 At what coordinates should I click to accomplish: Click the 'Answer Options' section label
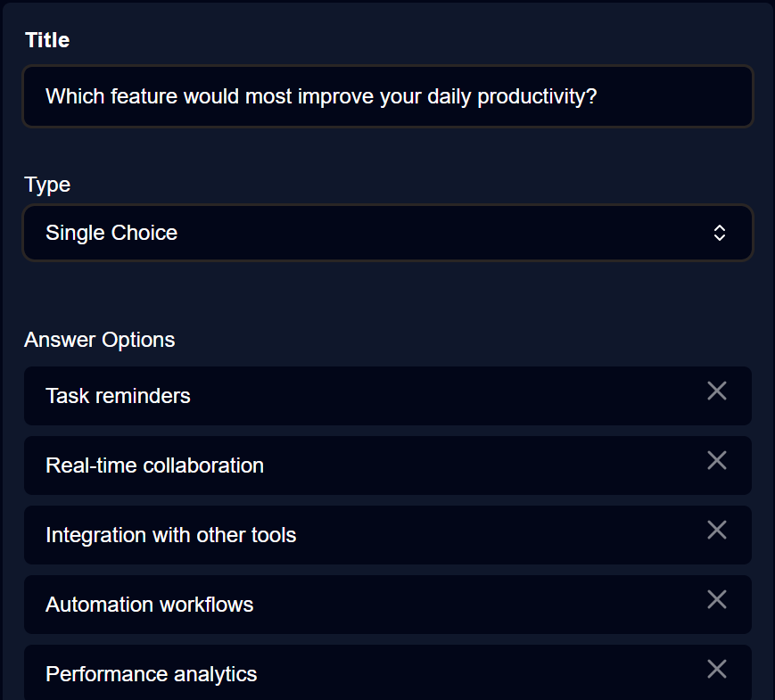point(99,340)
